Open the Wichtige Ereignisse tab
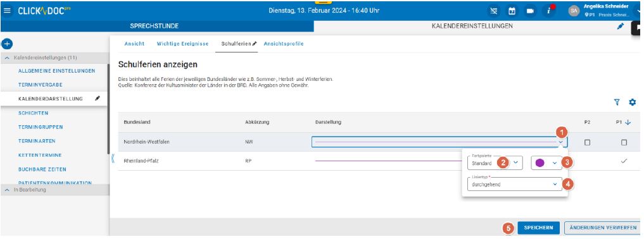The height and width of the screenshot is (239, 644). coord(183,44)
